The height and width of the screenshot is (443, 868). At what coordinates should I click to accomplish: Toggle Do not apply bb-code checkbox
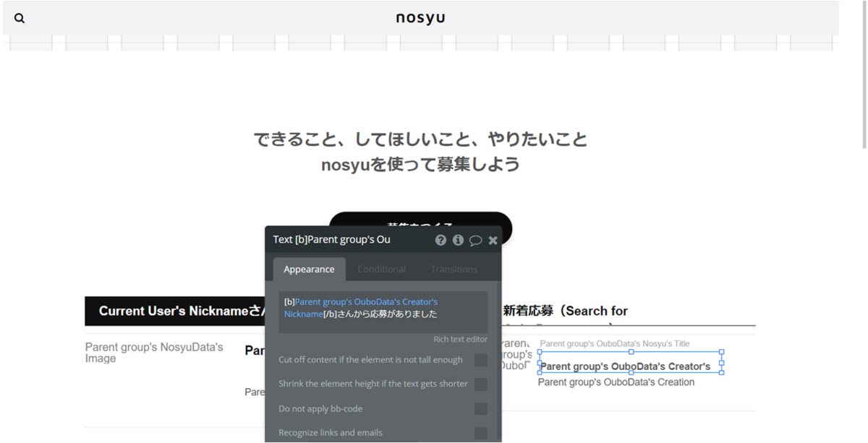pos(480,409)
